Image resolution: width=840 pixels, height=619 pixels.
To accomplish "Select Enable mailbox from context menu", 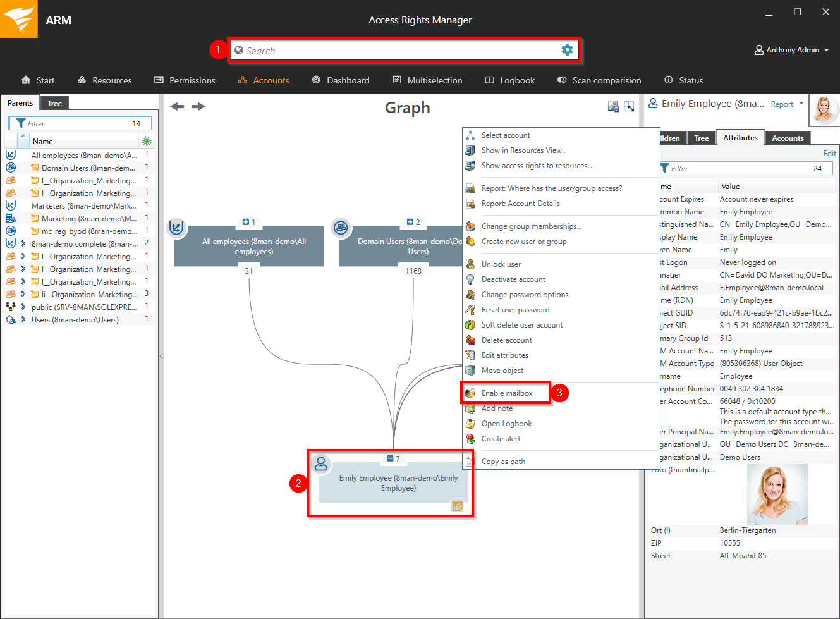I will pyautogui.click(x=506, y=393).
